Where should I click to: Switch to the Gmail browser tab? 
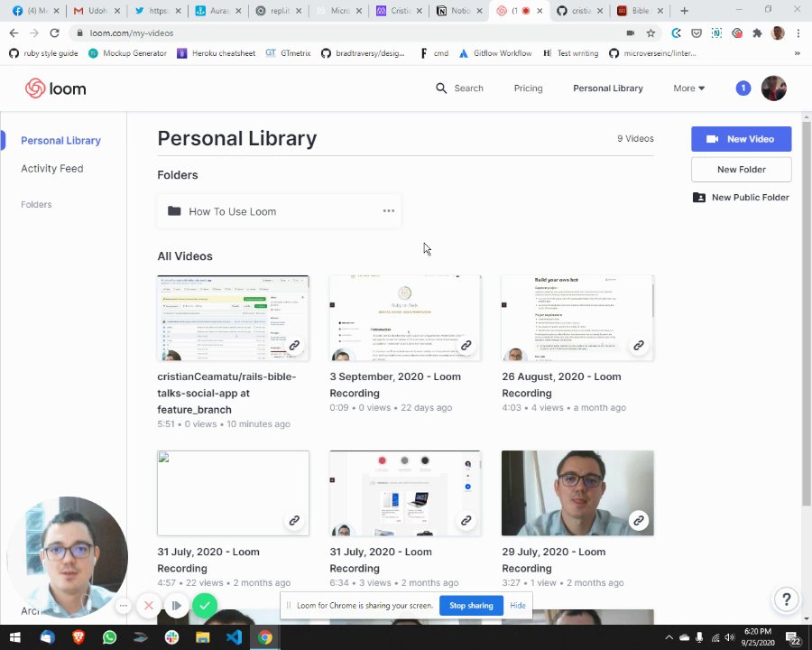[x=97, y=10]
